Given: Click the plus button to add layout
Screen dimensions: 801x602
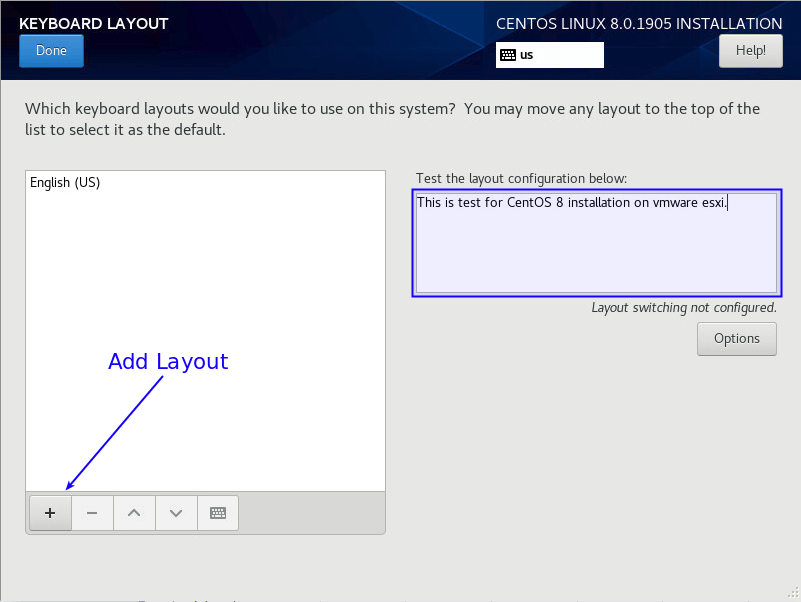Looking at the screenshot, I should coord(50,513).
